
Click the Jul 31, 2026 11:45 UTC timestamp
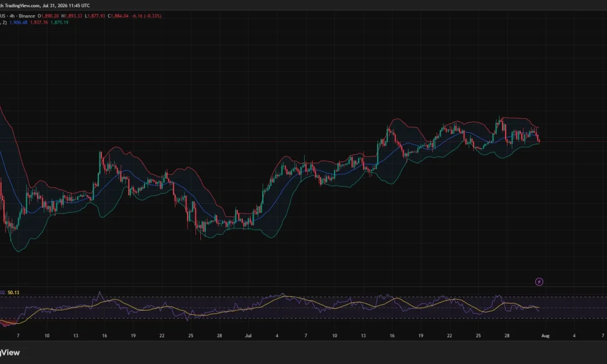tap(66, 5)
